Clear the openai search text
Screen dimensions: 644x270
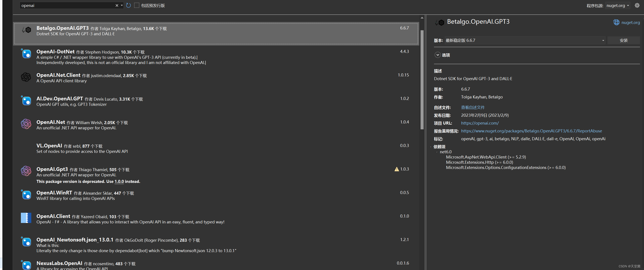(117, 5)
